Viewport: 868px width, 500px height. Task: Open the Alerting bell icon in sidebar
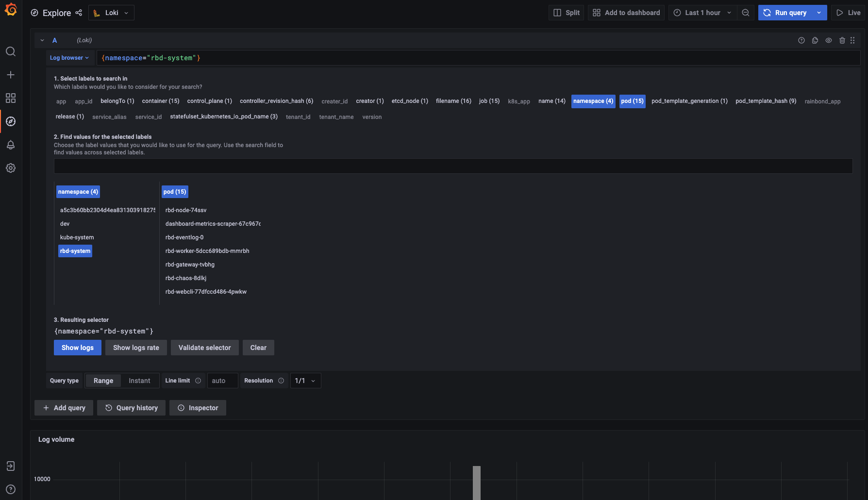point(11,145)
